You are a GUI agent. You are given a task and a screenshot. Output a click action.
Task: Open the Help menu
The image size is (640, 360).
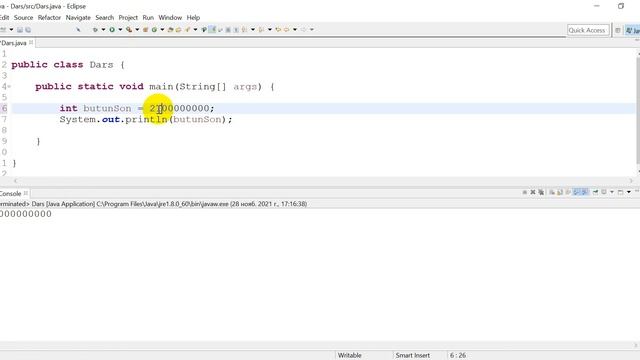coord(193,18)
